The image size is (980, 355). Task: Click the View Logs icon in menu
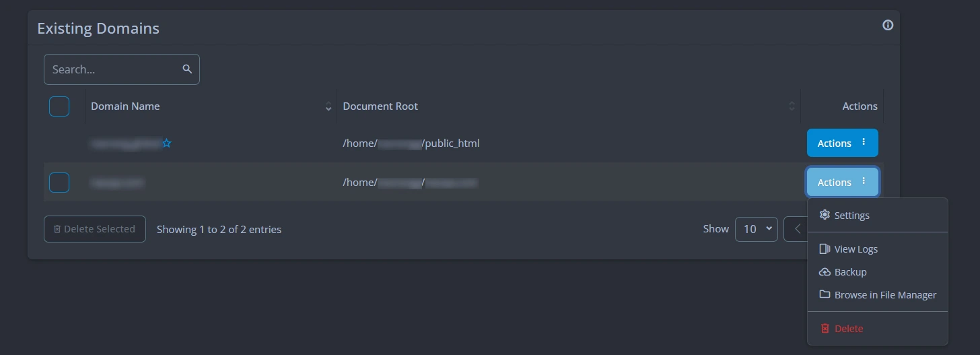825,249
